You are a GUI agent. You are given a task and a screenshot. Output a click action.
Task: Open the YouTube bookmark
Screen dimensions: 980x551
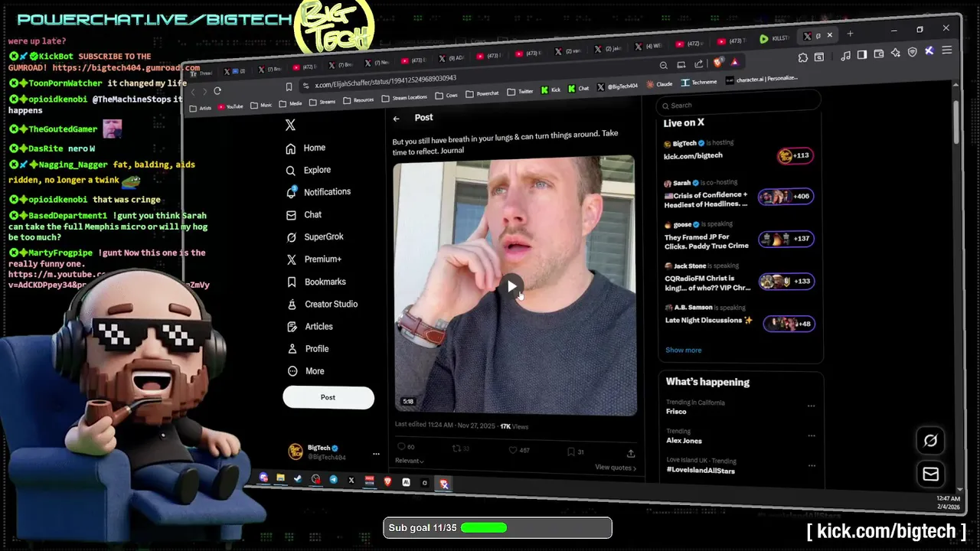230,106
